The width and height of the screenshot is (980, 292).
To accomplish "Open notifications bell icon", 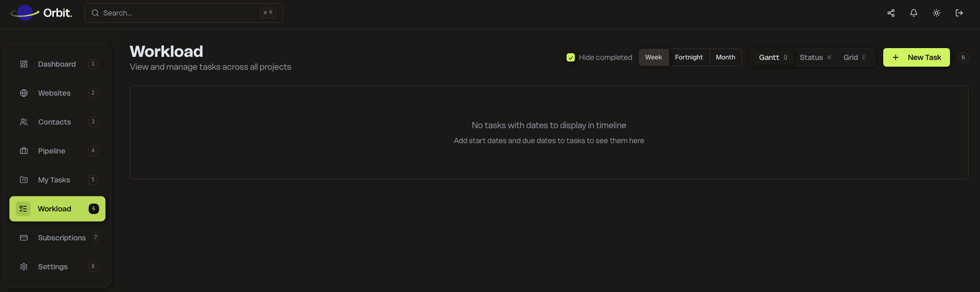I will pos(914,13).
